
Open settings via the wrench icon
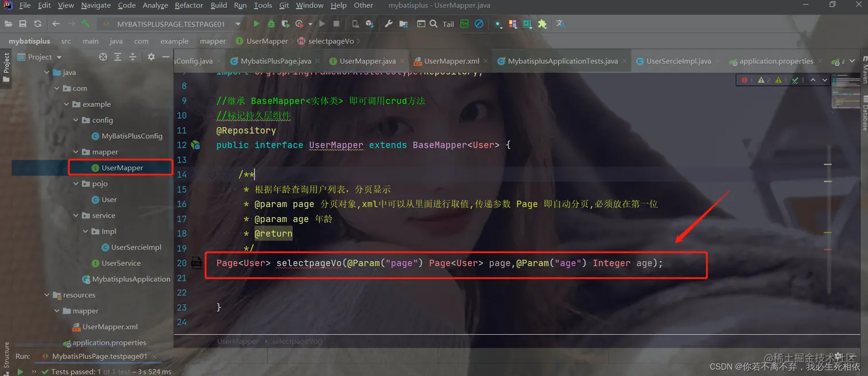(389, 24)
